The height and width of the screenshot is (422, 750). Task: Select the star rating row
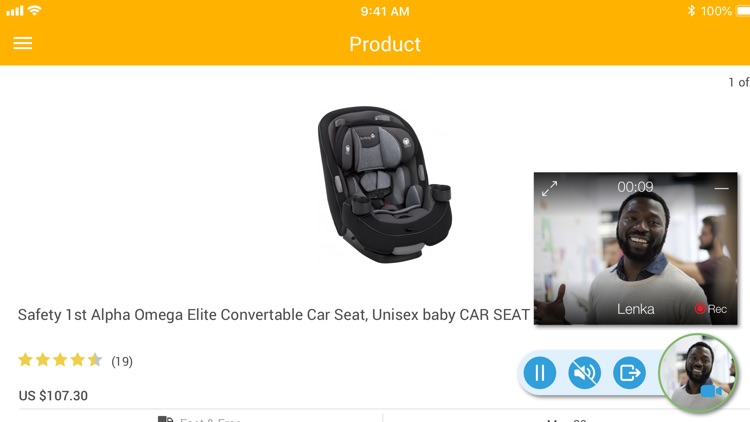pyautogui.click(x=60, y=360)
